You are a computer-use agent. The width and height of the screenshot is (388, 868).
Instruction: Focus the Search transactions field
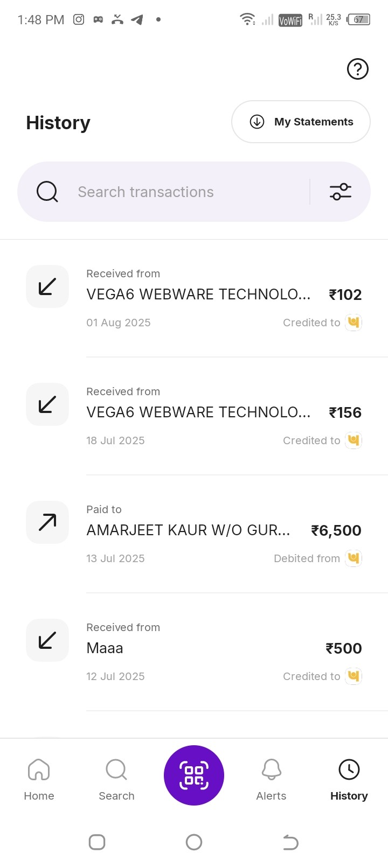183,192
